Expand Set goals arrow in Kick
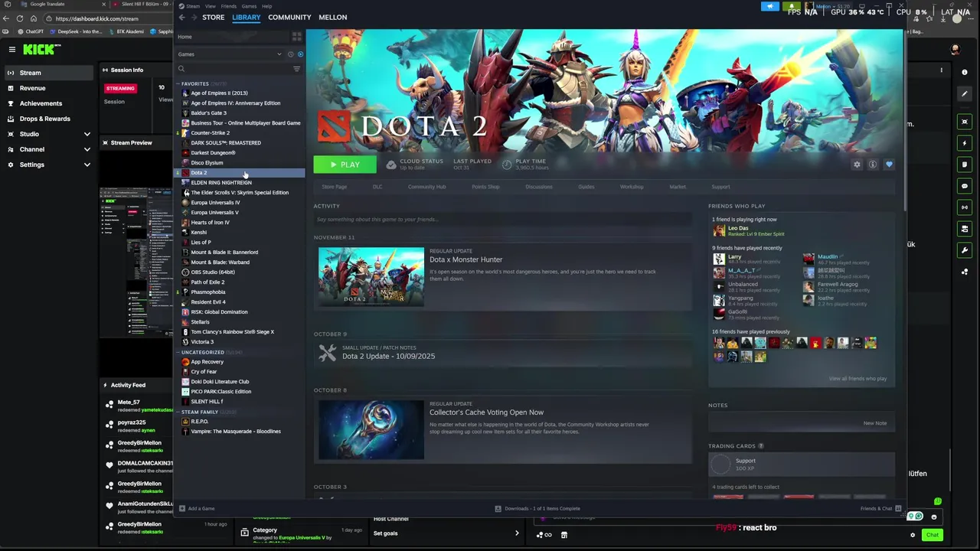The height and width of the screenshot is (551, 980). 517,533
